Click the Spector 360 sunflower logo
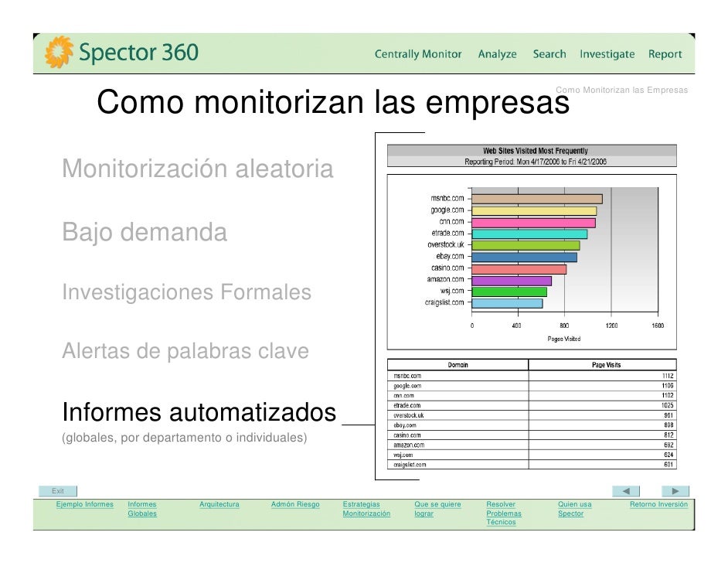The height and width of the screenshot is (563, 728). (x=59, y=52)
